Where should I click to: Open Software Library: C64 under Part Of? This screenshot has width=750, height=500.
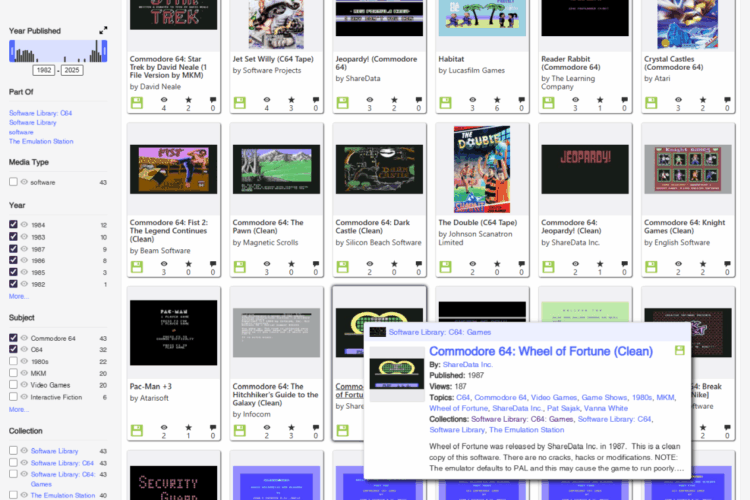tap(40, 113)
